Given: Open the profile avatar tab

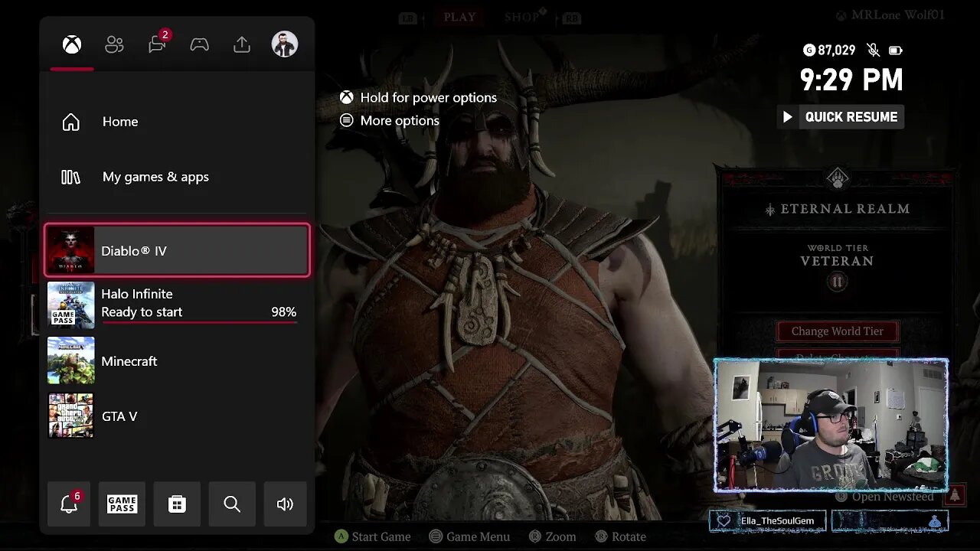Looking at the screenshot, I should click(x=284, y=44).
